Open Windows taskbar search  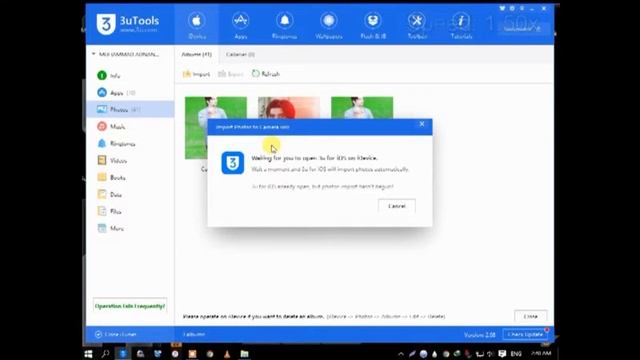point(106,353)
